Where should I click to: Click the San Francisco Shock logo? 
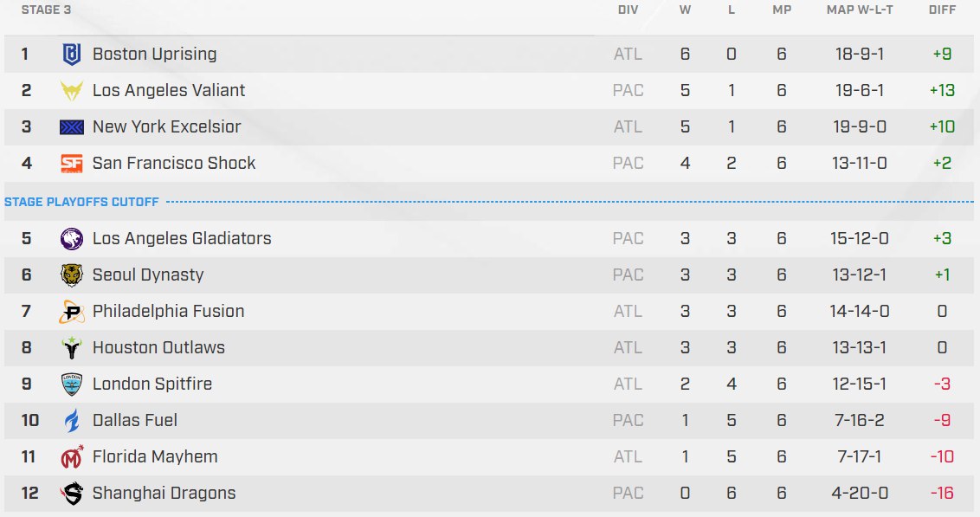coord(71,164)
